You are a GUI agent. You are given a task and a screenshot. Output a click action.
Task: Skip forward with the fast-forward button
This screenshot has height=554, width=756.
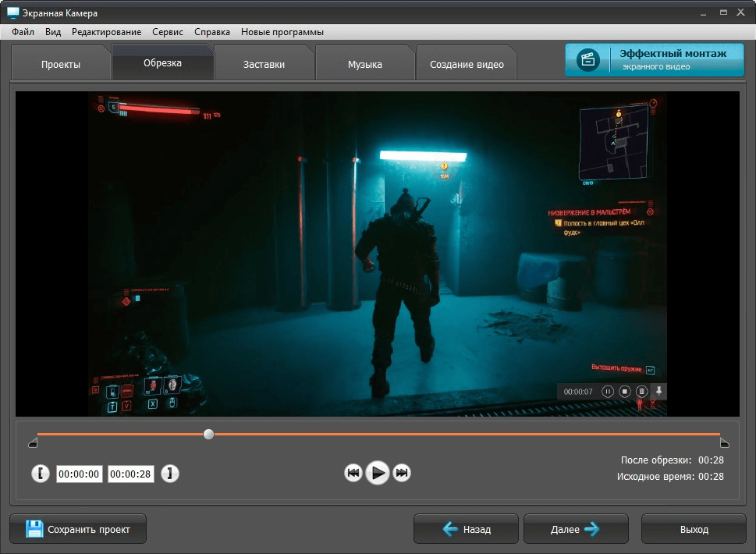(x=402, y=473)
